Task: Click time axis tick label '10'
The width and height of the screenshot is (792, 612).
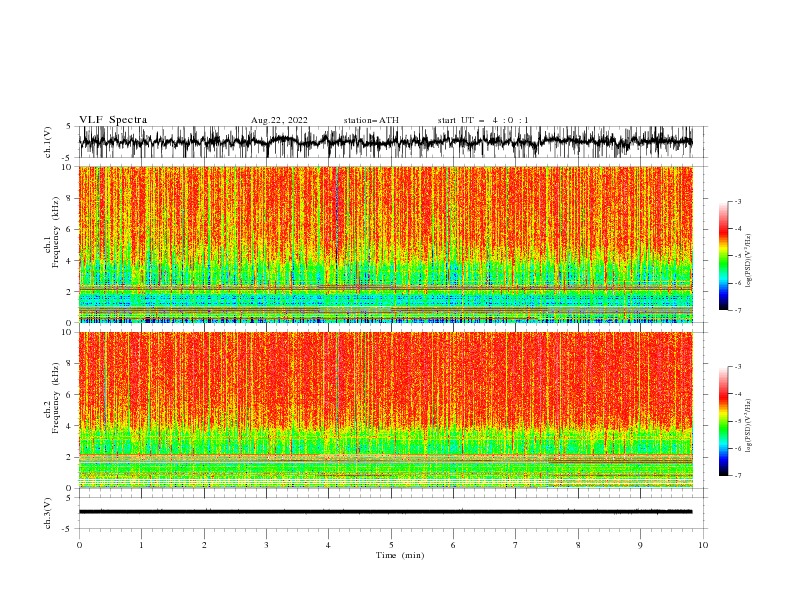Action: [x=703, y=545]
